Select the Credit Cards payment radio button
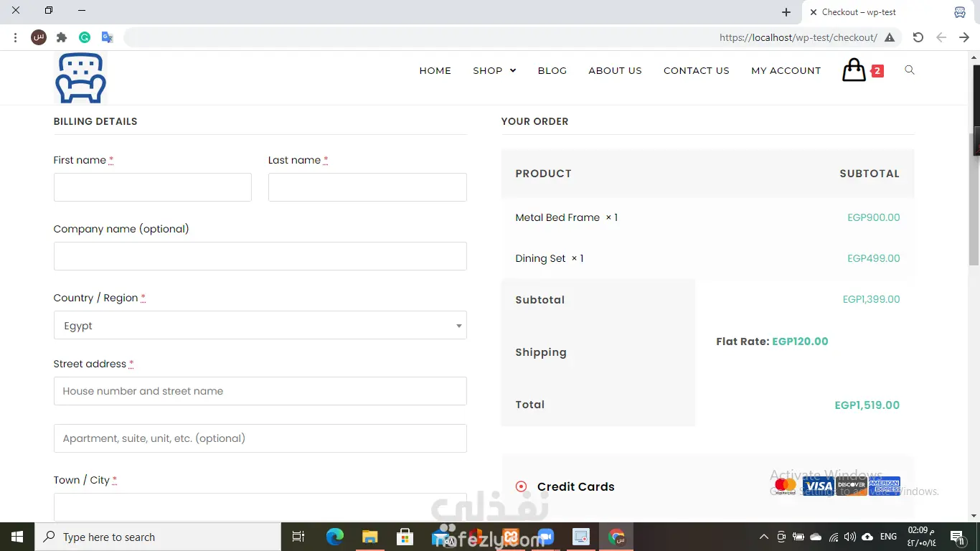The height and width of the screenshot is (551, 980). pos(522,486)
